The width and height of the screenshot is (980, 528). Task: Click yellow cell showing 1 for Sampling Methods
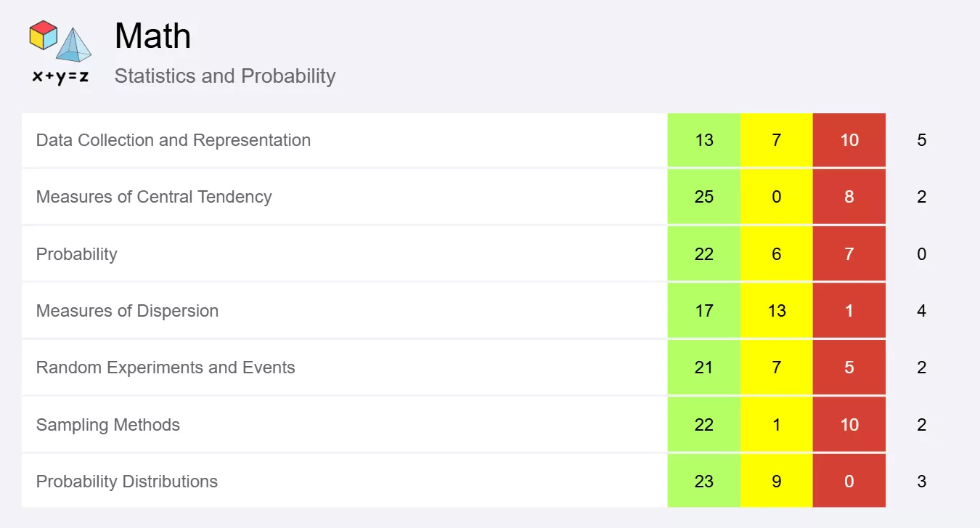coord(777,425)
